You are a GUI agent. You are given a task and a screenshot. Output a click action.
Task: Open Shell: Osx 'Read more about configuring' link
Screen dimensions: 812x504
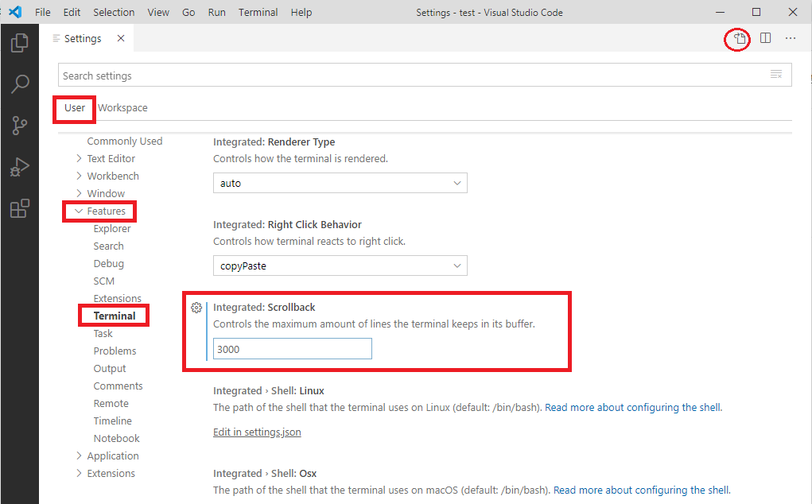click(642, 490)
